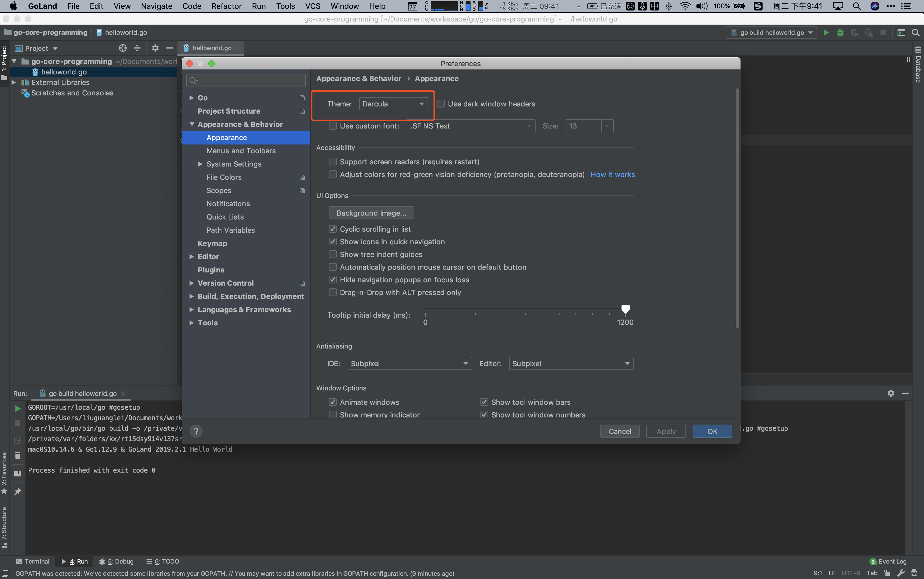Image resolution: width=924 pixels, height=579 pixels.
Task: Click the Apply button
Action: coord(666,431)
